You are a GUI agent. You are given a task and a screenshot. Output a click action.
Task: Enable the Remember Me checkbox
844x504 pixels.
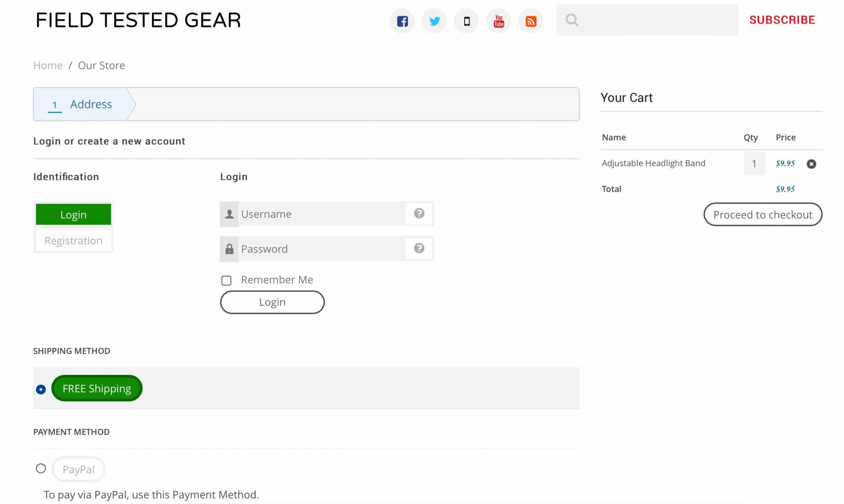[227, 280]
